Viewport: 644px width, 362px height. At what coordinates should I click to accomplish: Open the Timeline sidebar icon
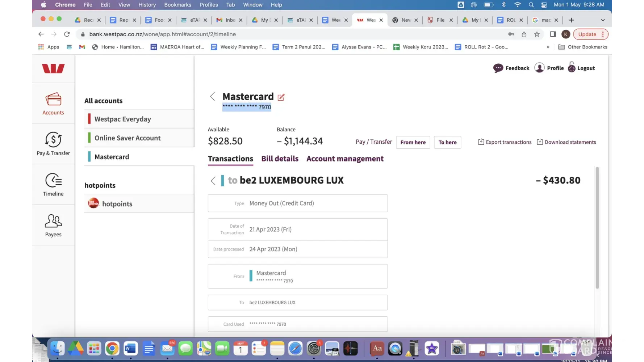pyautogui.click(x=53, y=184)
